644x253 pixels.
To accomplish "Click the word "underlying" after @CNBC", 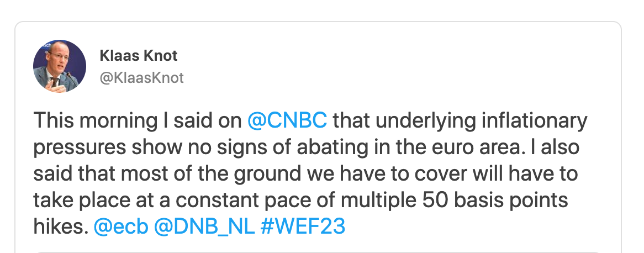I will (424, 121).
